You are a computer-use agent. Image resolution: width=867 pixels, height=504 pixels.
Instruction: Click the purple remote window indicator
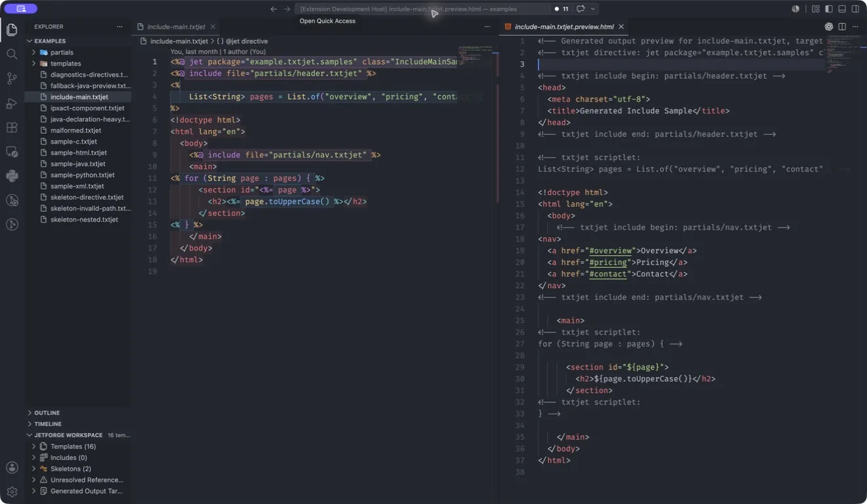click(x=21, y=9)
